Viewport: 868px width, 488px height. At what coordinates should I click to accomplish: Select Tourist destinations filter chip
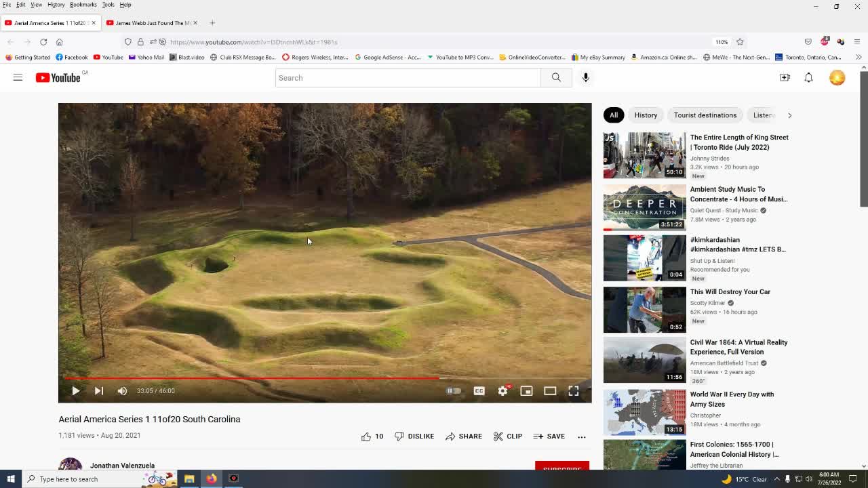tap(705, 115)
